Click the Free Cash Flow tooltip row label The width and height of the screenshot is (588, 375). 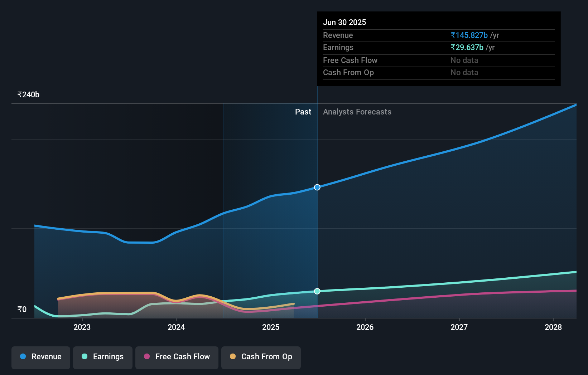click(x=350, y=60)
